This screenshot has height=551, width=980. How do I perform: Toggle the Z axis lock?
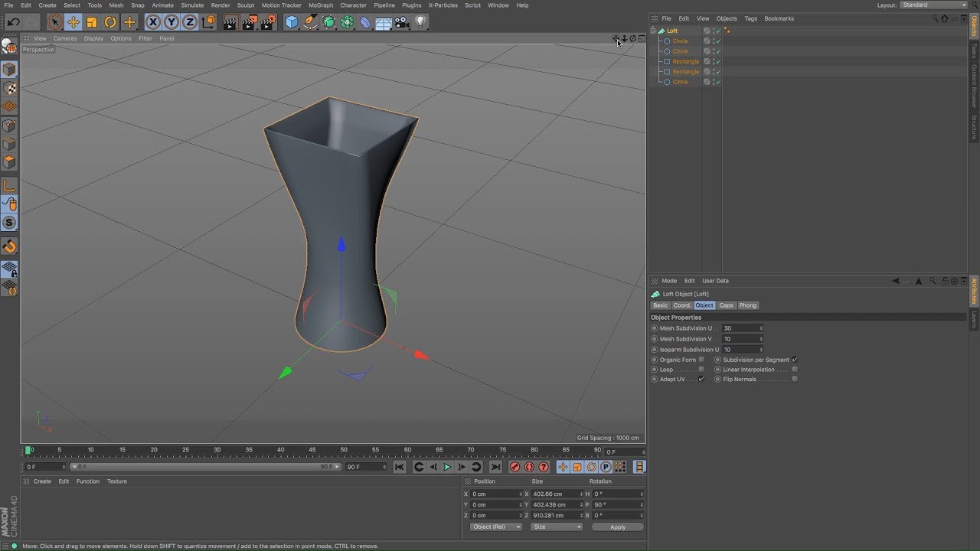(x=190, y=22)
